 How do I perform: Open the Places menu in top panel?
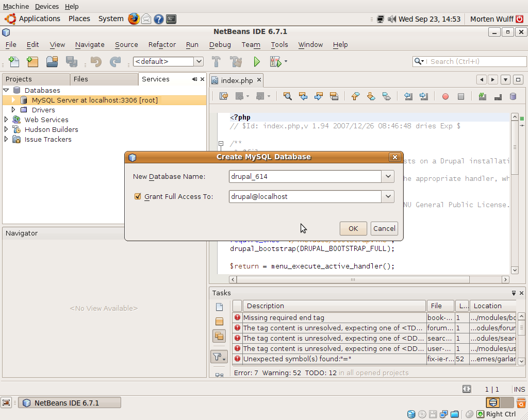79,19
